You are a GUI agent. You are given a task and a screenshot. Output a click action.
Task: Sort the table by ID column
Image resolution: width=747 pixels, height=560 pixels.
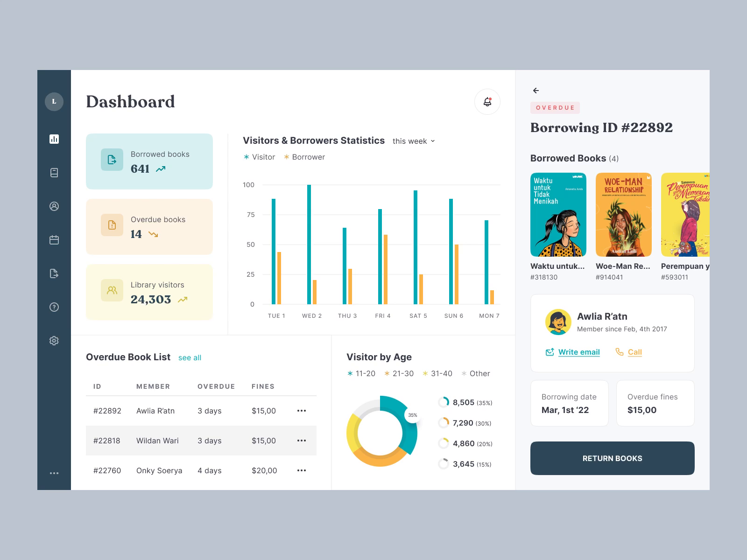[97, 386]
